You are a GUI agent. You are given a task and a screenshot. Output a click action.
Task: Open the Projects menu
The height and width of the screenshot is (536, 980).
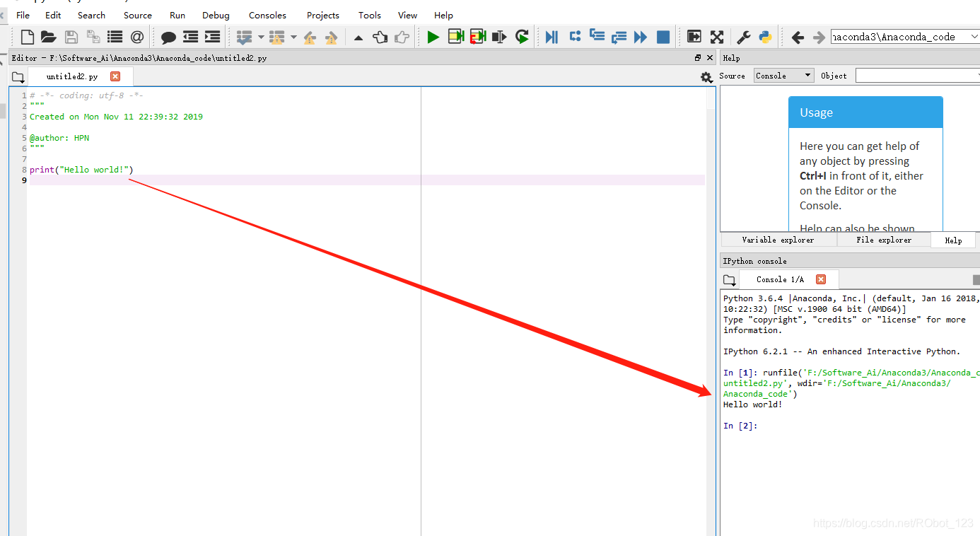click(x=323, y=15)
